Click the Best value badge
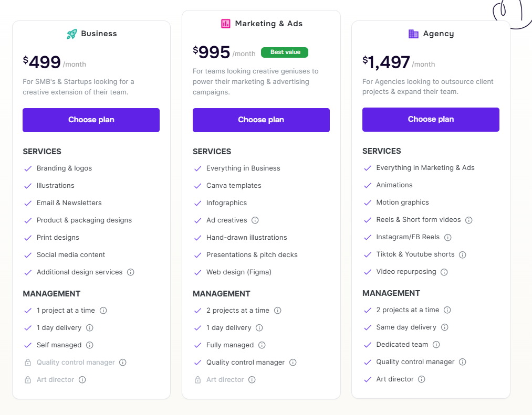This screenshot has height=415, width=532. point(285,52)
